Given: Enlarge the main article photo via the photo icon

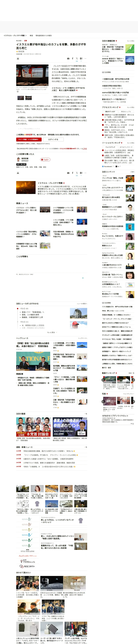Looking at the screenshot, I should tap(18, 91).
